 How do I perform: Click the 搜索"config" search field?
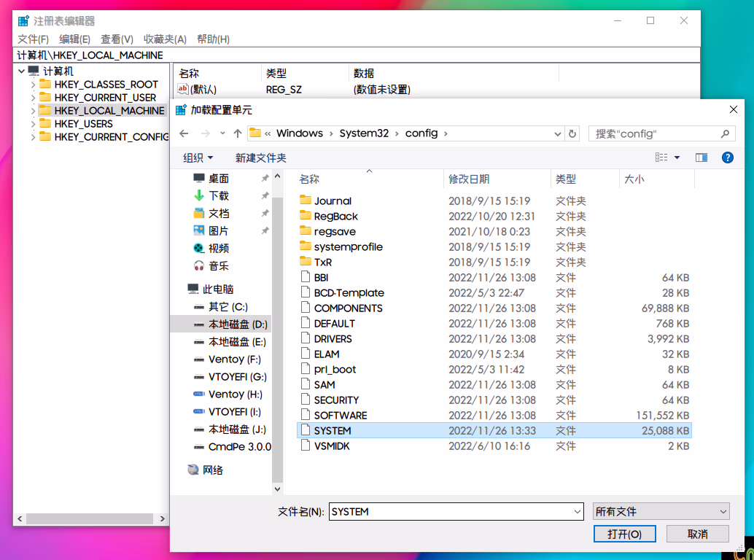pyautogui.click(x=654, y=134)
